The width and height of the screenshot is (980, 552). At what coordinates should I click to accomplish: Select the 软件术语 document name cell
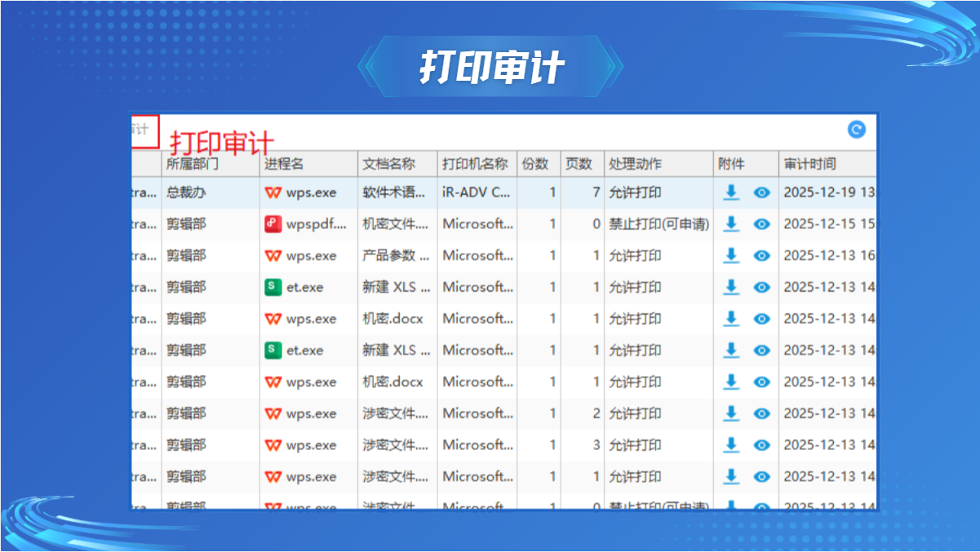click(397, 192)
